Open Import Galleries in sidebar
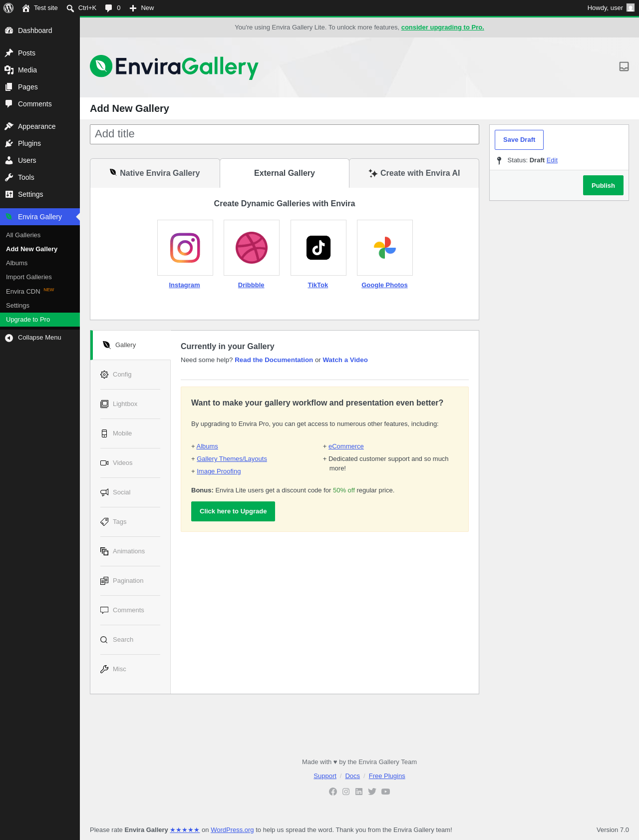 coord(29,277)
